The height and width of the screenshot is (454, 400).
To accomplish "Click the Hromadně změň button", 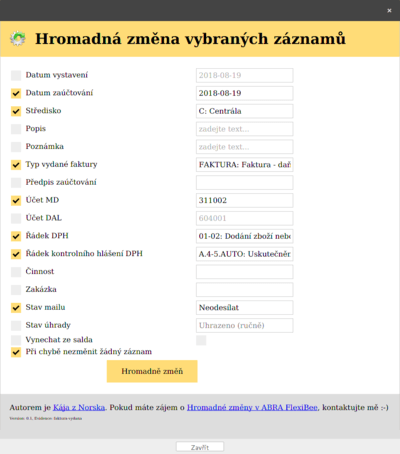I will [x=152, y=371].
